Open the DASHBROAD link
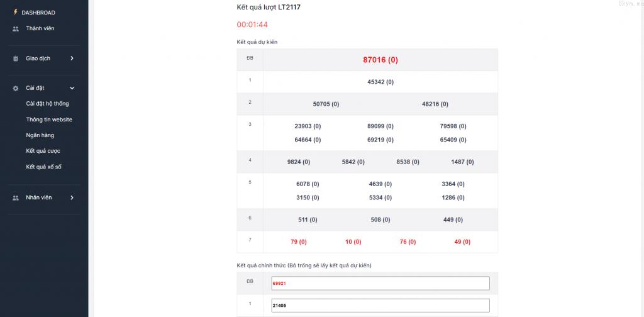Viewport: 644px width, 317px height. [38, 13]
